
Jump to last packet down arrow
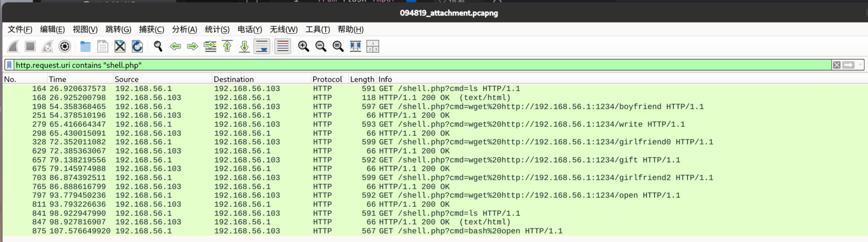(244, 47)
